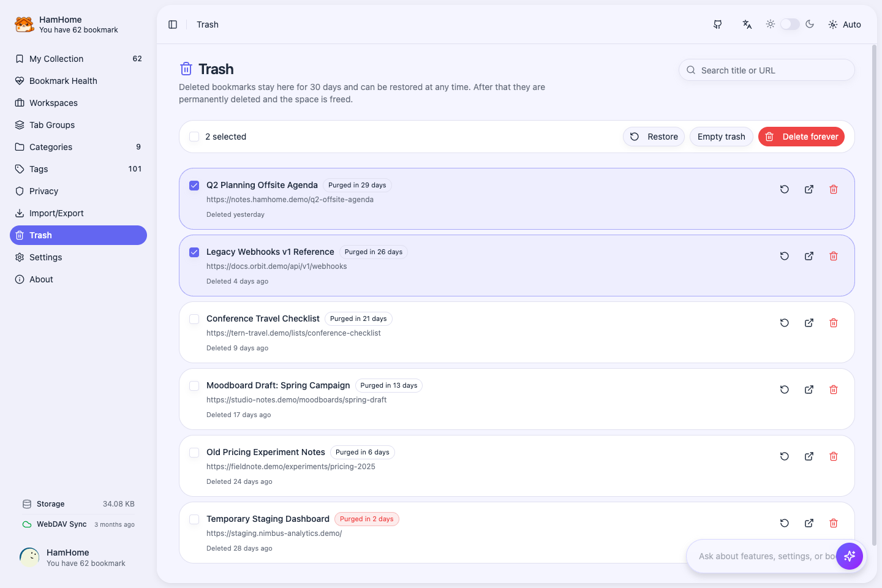Image resolution: width=882 pixels, height=588 pixels.
Task: Uncheck Q2 Planning Offsite Agenda checkbox
Action: [x=194, y=186]
